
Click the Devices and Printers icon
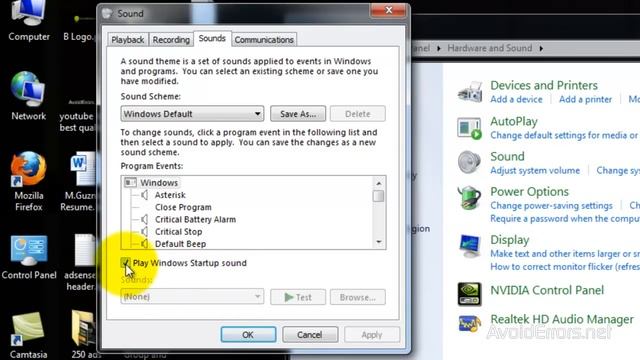point(470,91)
